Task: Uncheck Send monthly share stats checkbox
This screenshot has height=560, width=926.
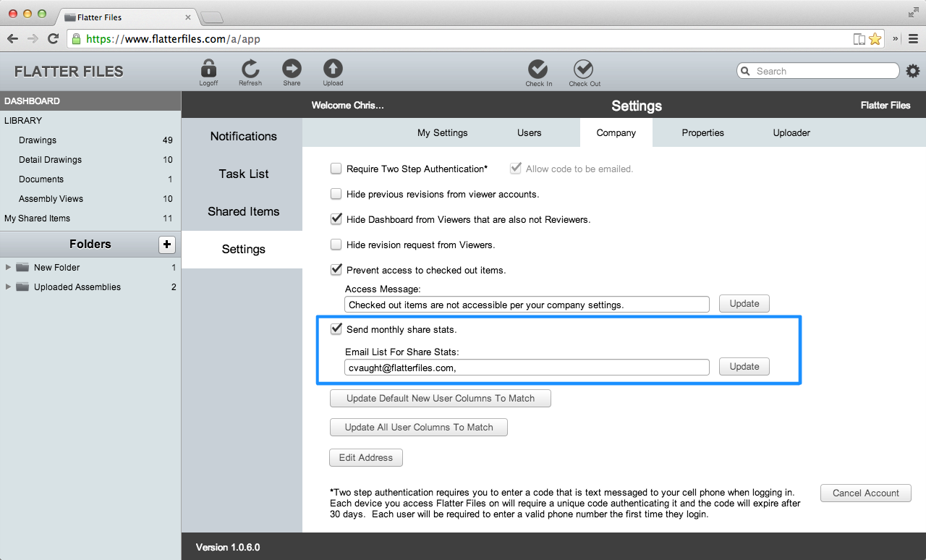Action: click(x=336, y=329)
